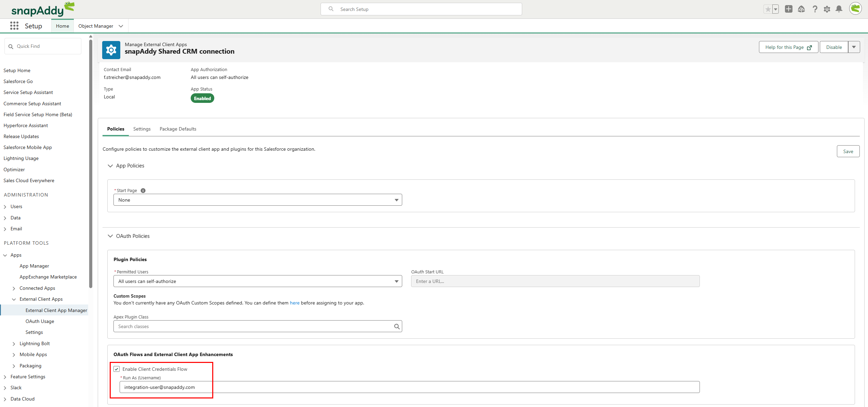Expand the Feature Settings node
This screenshot has height=407, width=868.
pos(5,377)
